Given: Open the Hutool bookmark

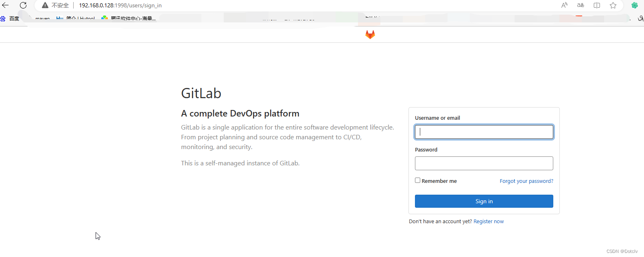Looking at the screenshot, I should [76, 18].
